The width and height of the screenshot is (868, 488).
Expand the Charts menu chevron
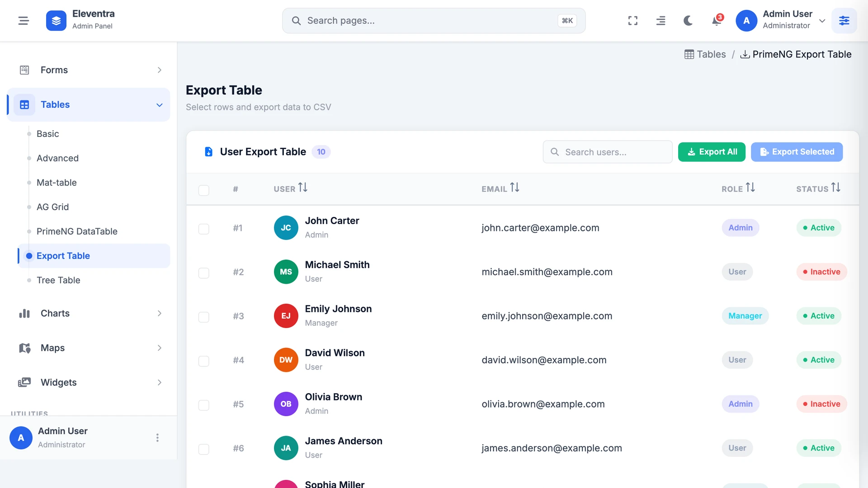tap(159, 314)
